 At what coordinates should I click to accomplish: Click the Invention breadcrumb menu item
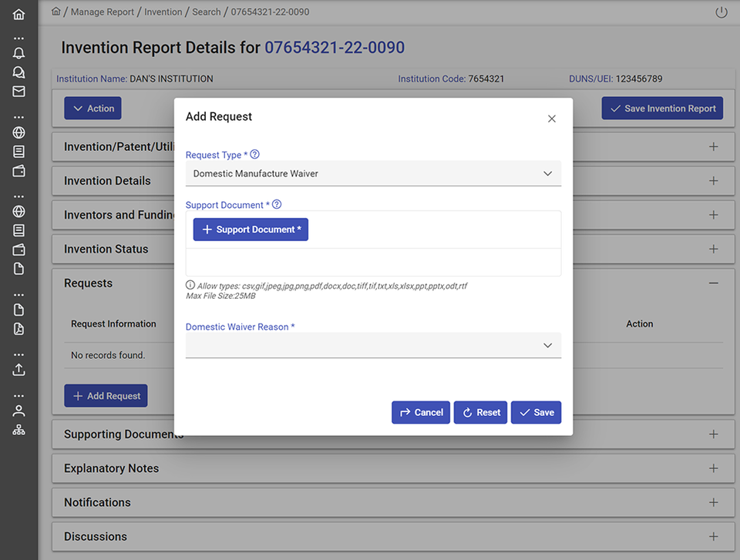[x=163, y=12]
